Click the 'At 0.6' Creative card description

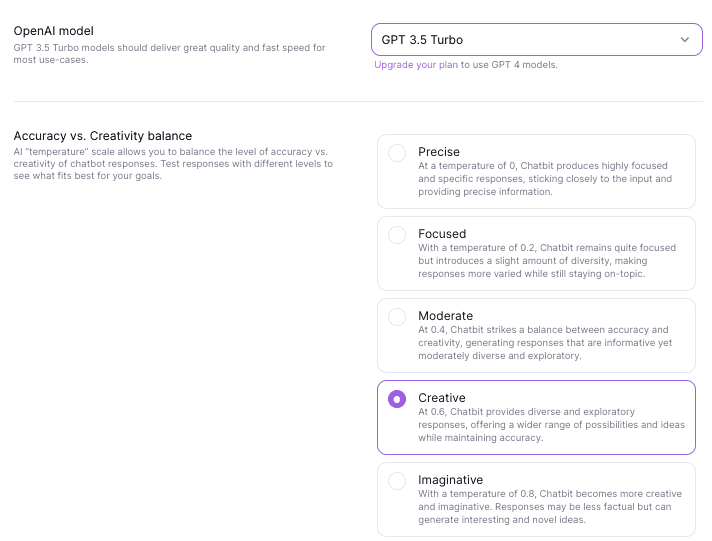point(551,425)
